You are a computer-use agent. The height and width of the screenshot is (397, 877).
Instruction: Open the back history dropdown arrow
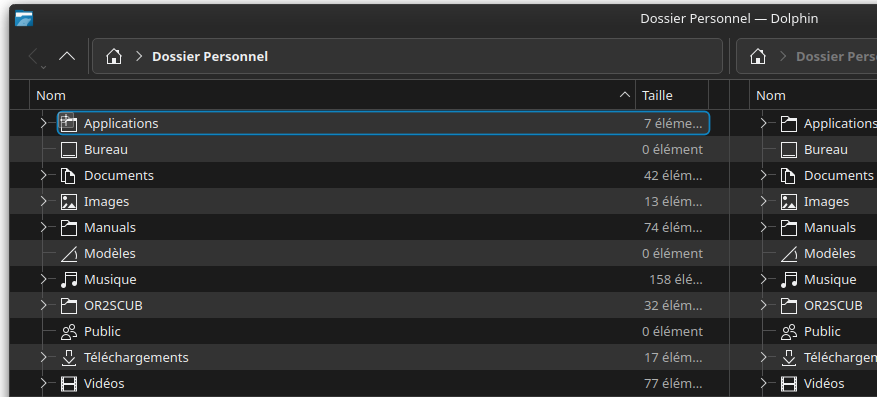(44, 67)
